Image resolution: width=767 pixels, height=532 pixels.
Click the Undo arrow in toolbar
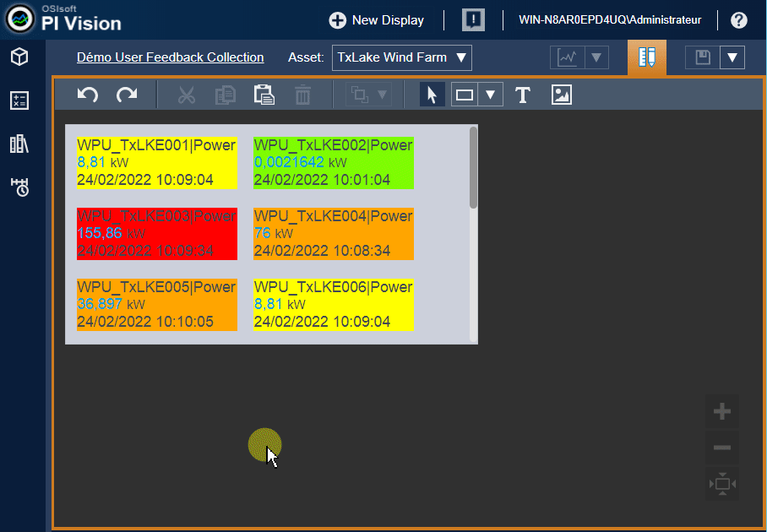pyautogui.click(x=88, y=95)
